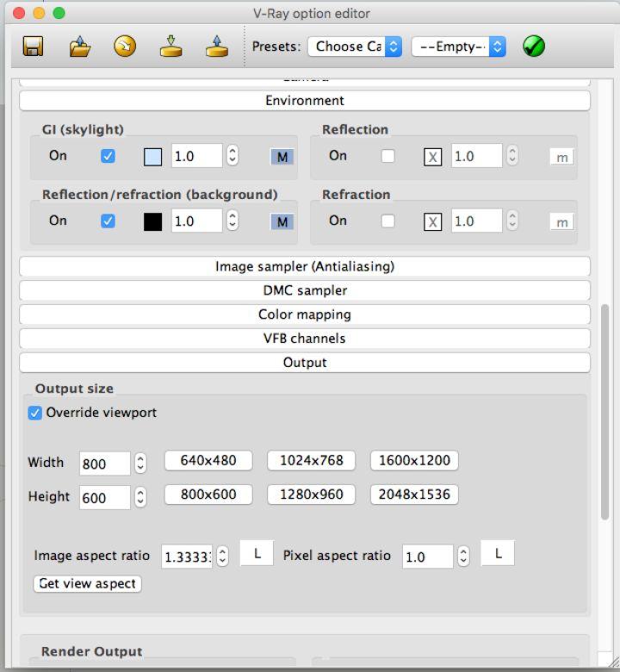This screenshot has width=620, height=672.
Task: Set resolution with 1600x1200 button
Action: click(x=414, y=461)
